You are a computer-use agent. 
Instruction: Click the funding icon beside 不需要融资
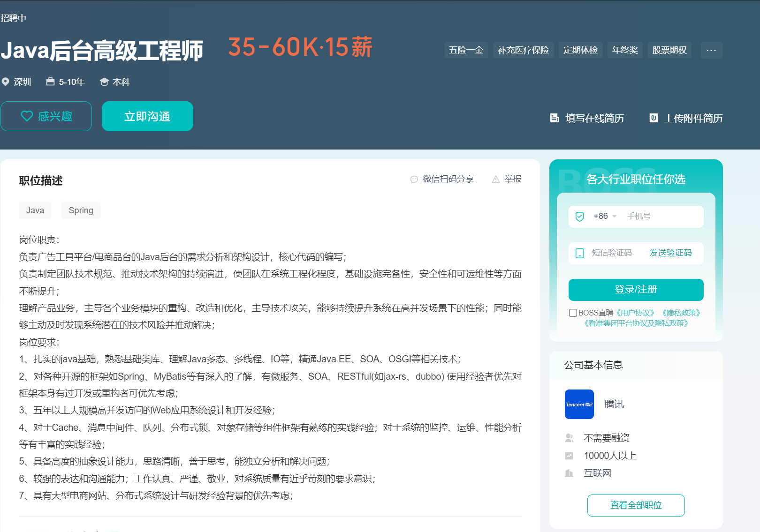point(569,438)
